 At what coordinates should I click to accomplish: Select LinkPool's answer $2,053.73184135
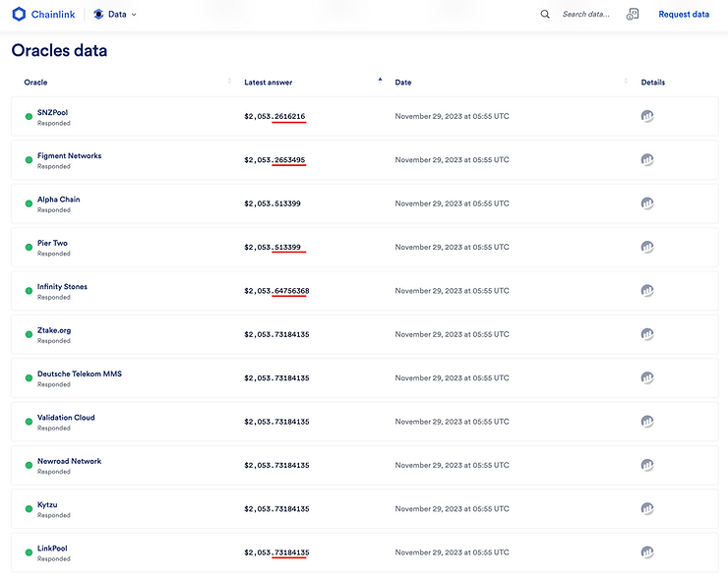point(276,552)
